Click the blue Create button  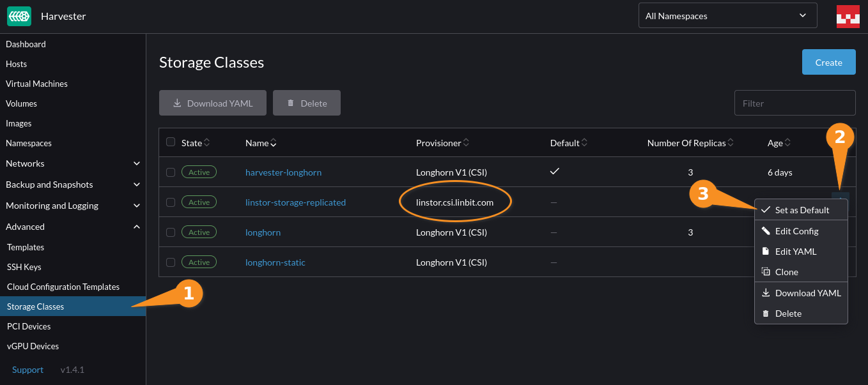tap(828, 62)
